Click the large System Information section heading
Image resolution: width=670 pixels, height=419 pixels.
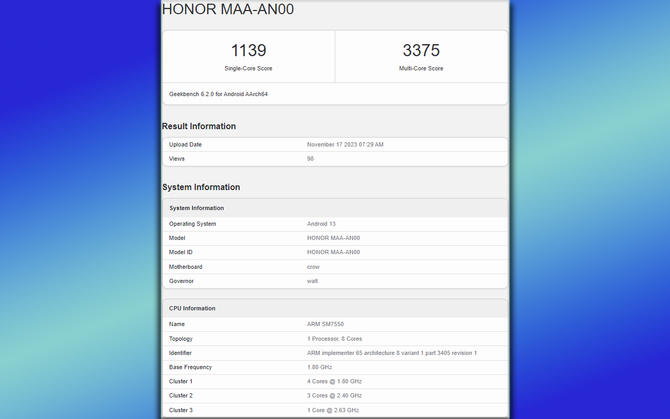pos(201,187)
